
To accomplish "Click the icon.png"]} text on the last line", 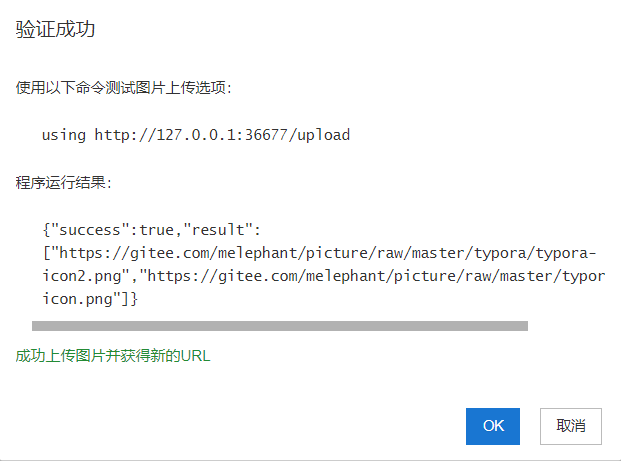I will [90, 299].
